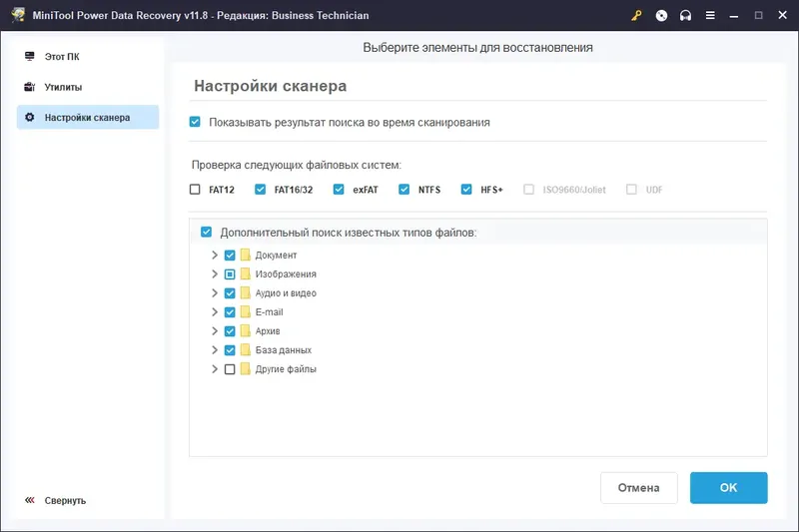Screen dimensions: 799x532
Task: Click the computer icon beside Этот ПК
Action: pos(30,56)
